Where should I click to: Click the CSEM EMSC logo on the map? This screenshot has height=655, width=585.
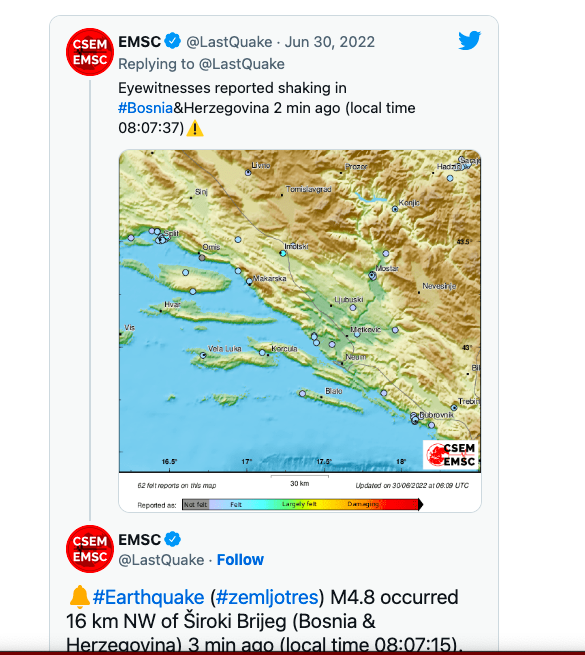450,454
